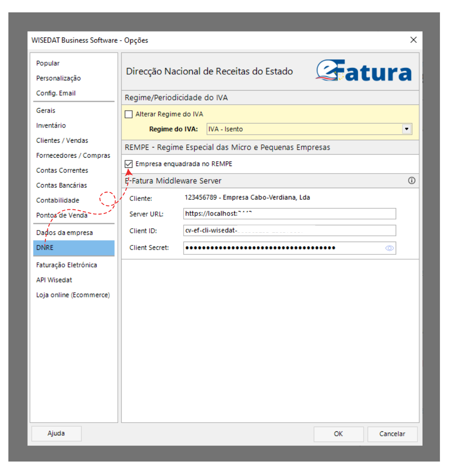Click the info icon beside E-Fatura Middleware Server
Viewport: 454px width, 476px height.
(x=412, y=181)
